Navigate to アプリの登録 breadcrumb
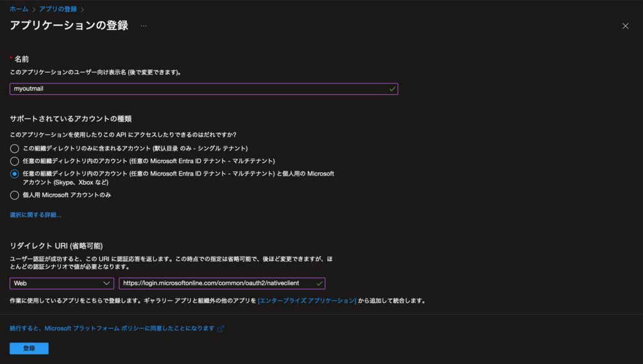 tap(58, 9)
